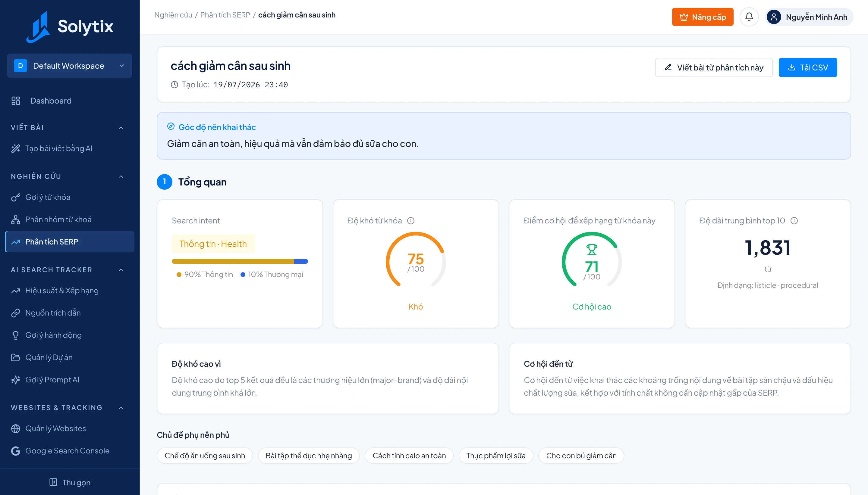This screenshot has width=868, height=495.
Task: Open the notifications bell
Action: click(749, 17)
